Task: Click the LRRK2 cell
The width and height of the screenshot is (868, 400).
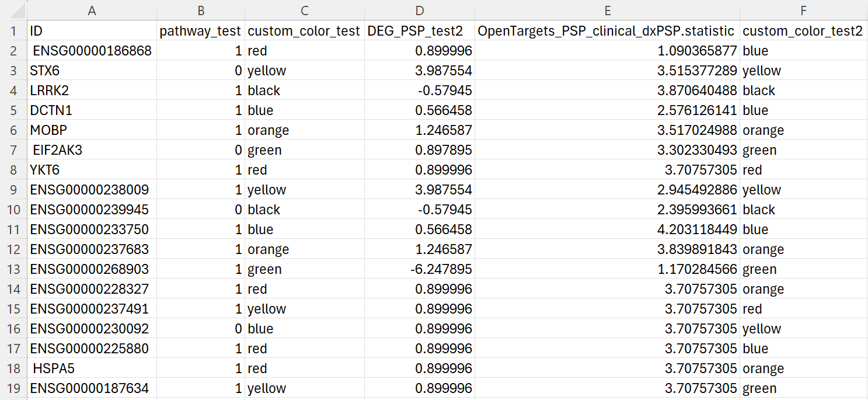Action: click(x=90, y=90)
